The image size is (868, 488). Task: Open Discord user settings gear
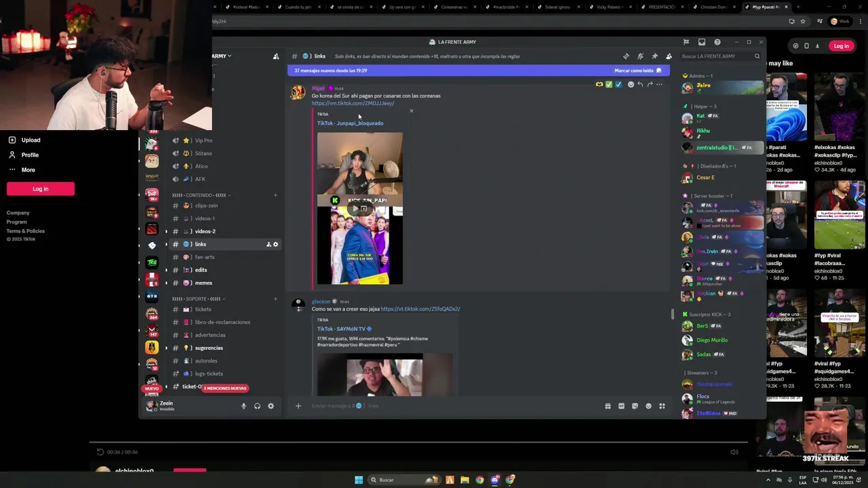[271, 406]
